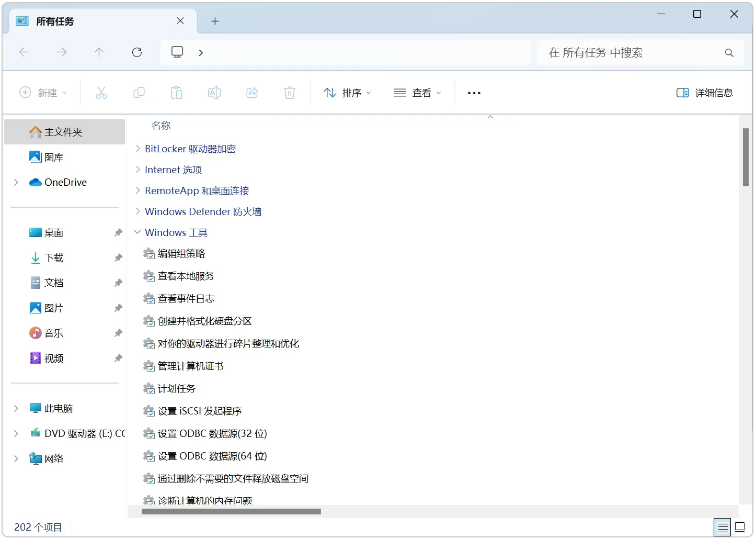Click the 名称 column header

click(161, 126)
